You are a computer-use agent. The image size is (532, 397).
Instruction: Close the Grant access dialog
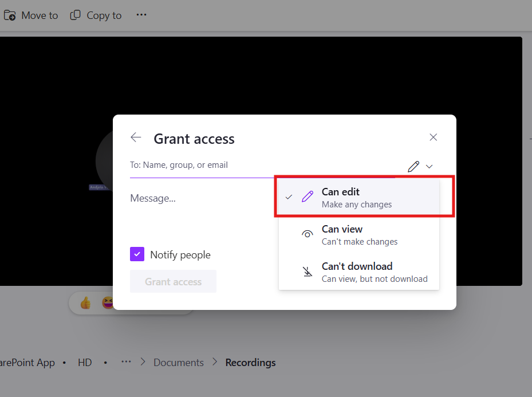pos(434,137)
